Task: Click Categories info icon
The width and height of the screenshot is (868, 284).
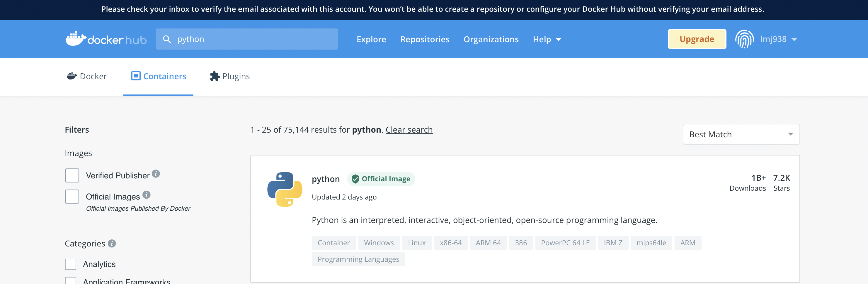Action: [x=112, y=243]
